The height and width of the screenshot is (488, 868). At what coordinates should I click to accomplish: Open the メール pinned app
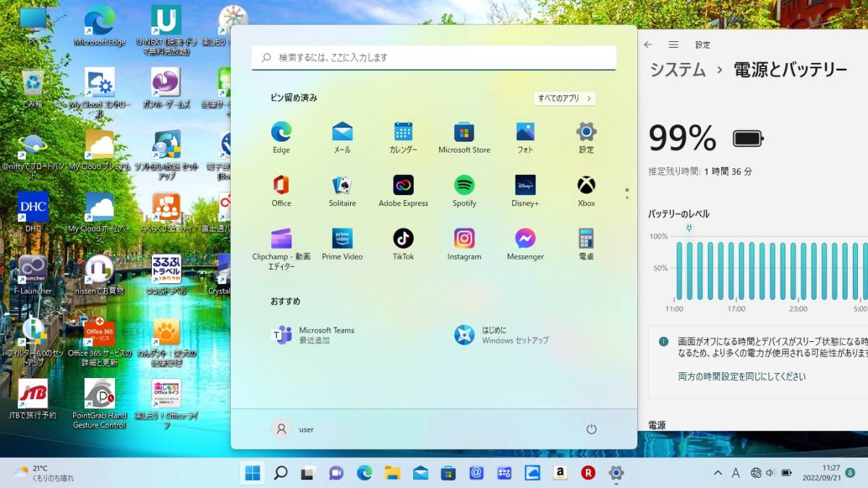pyautogui.click(x=342, y=137)
